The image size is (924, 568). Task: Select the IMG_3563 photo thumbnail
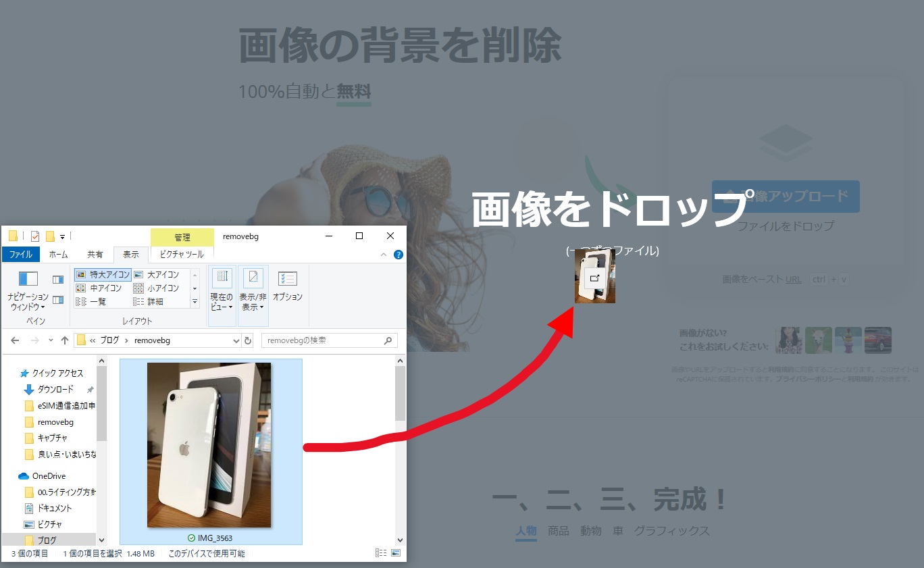click(x=209, y=446)
